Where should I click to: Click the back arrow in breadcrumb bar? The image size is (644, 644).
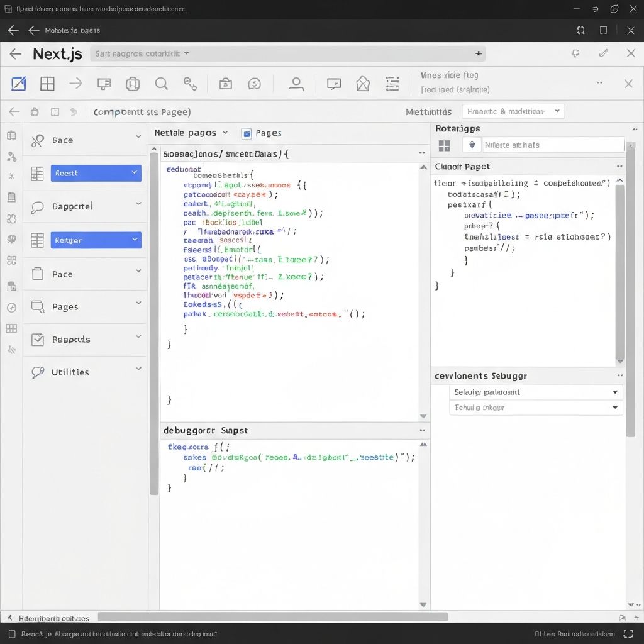14,112
